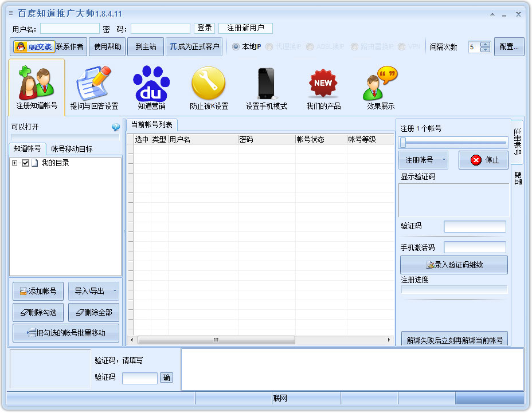Focus the 手机激活码 input field

[475, 247]
